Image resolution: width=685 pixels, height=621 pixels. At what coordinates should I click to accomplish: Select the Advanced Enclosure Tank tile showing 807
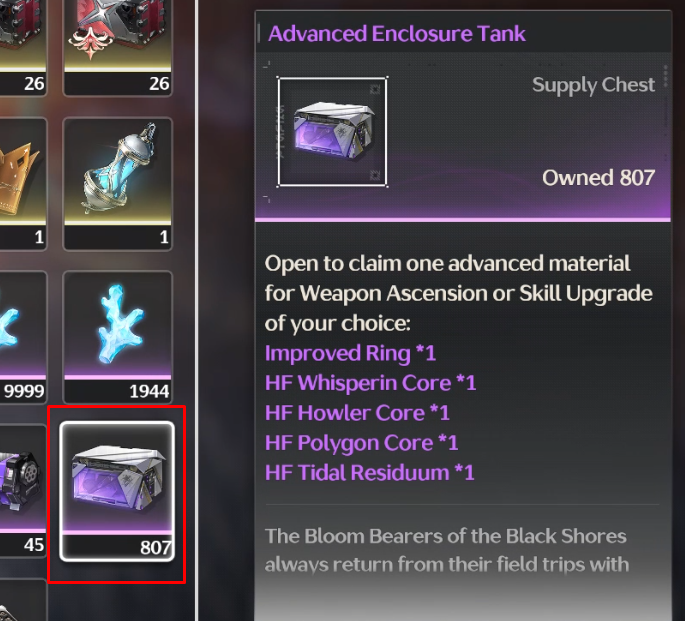pos(117,491)
